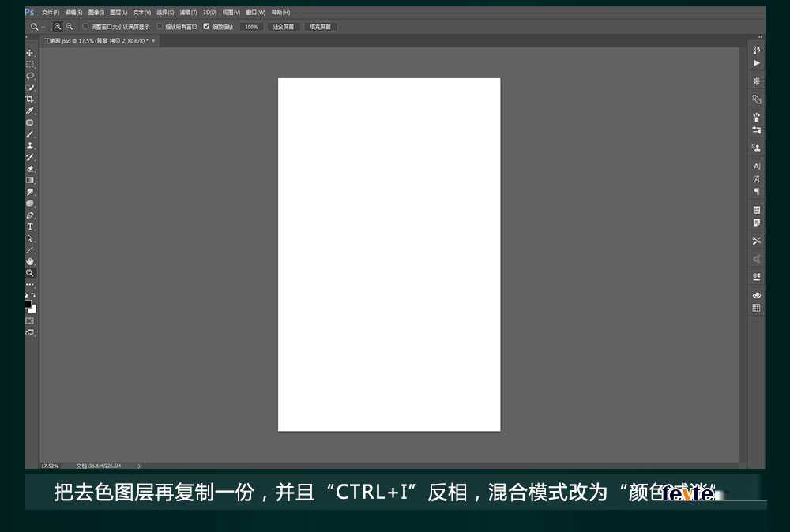Open the Character panel from the right dock
This screenshot has width=790, height=532.
(x=756, y=167)
